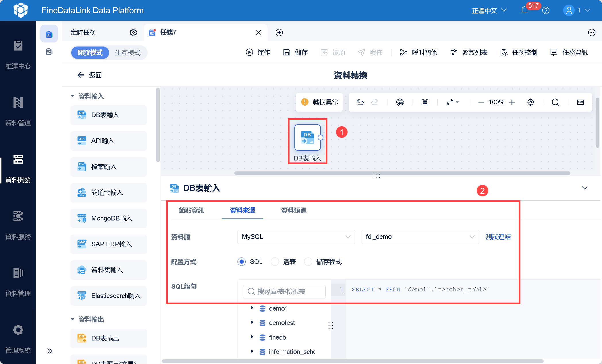Switch to the 節點資訊 tab

pos(191,210)
